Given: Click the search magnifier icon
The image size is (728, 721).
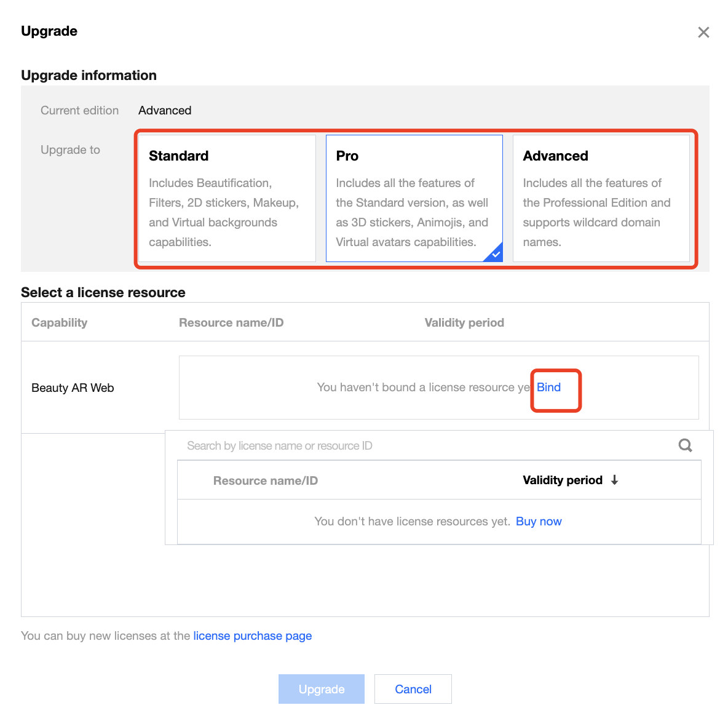Looking at the screenshot, I should [x=685, y=445].
